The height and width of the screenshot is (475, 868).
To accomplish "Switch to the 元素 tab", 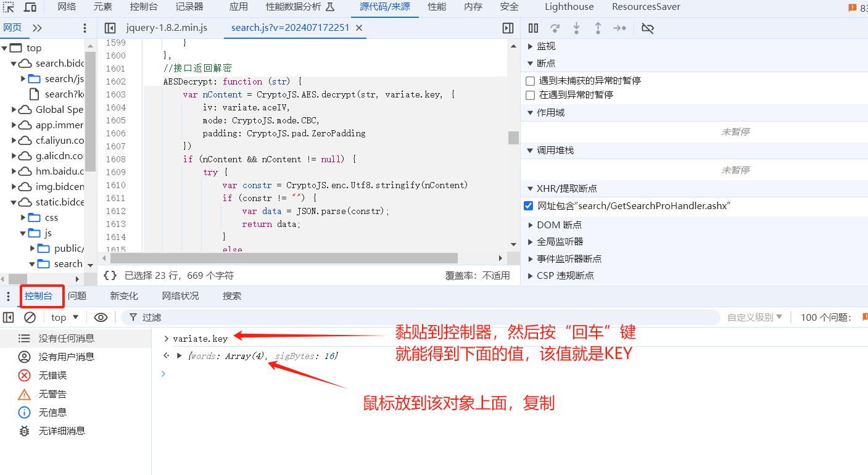I will (x=103, y=7).
